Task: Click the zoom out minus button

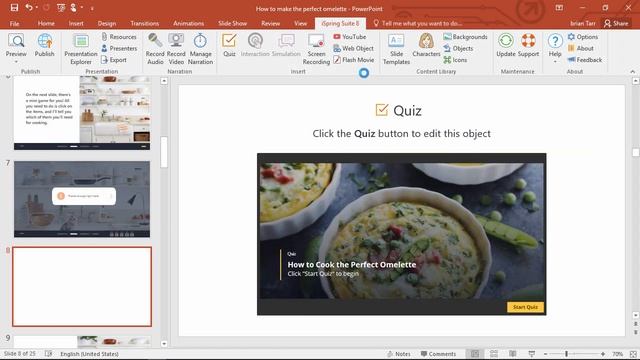Action: click(x=546, y=354)
